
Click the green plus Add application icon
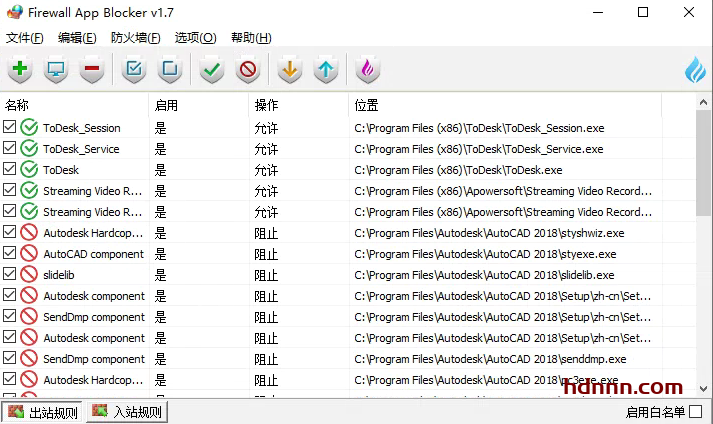(x=20, y=69)
